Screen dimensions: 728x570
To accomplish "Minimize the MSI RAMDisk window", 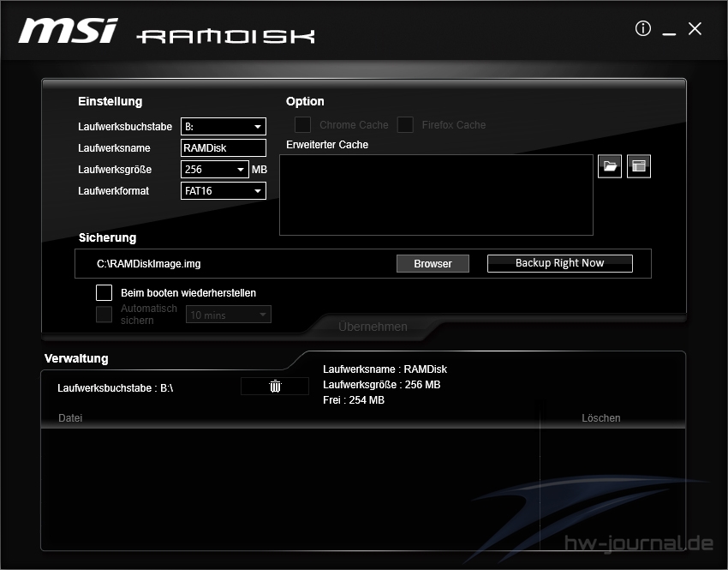I will click(x=669, y=33).
